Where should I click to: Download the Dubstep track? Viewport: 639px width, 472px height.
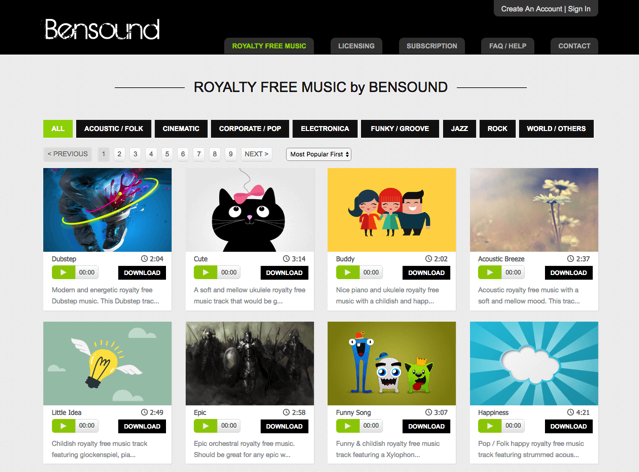click(x=142, y=273)
